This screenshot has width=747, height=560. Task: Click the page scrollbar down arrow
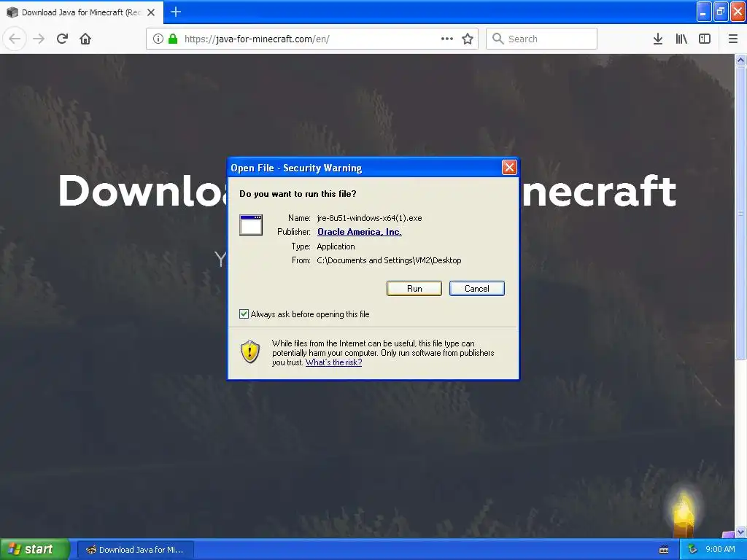tap(740, 532)
